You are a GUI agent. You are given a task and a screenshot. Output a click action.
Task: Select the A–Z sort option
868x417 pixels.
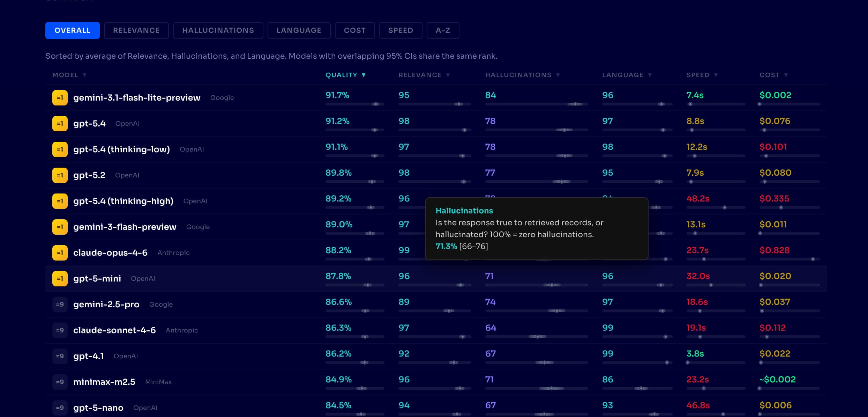[x=443, y=30]
